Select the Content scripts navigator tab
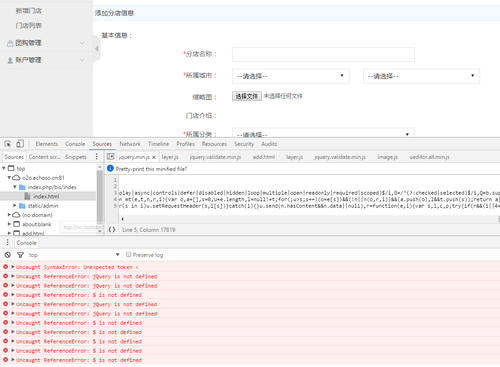The image size is (500, 367). pyautogui.click(x=44, y=157)
